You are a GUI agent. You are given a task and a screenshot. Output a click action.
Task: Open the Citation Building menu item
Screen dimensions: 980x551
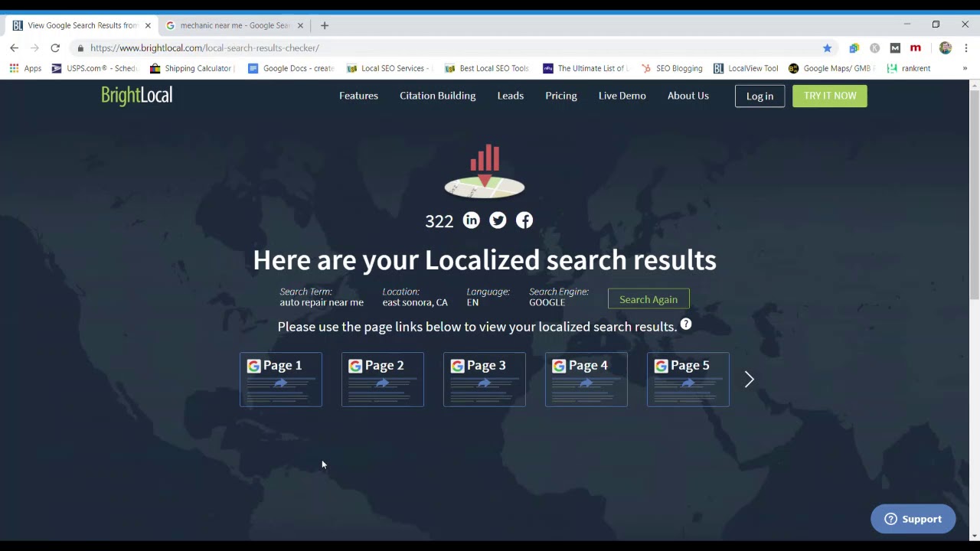(x=437, y=96)
